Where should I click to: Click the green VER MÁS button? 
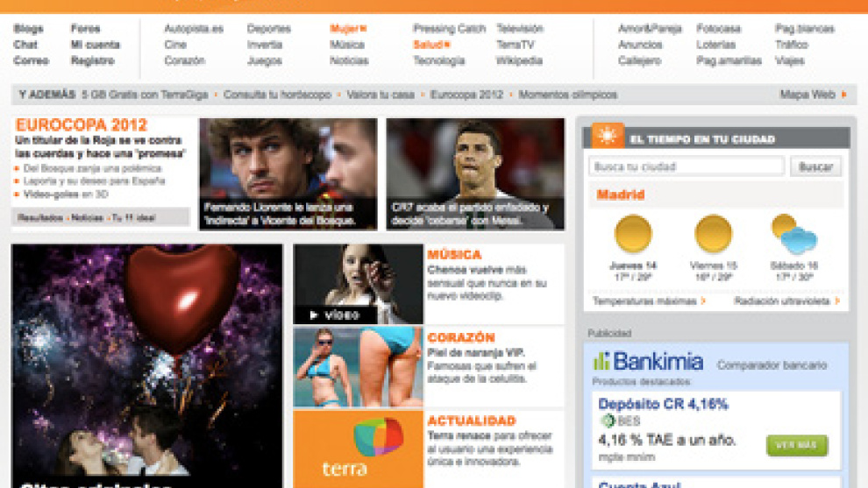click(796, 446)
